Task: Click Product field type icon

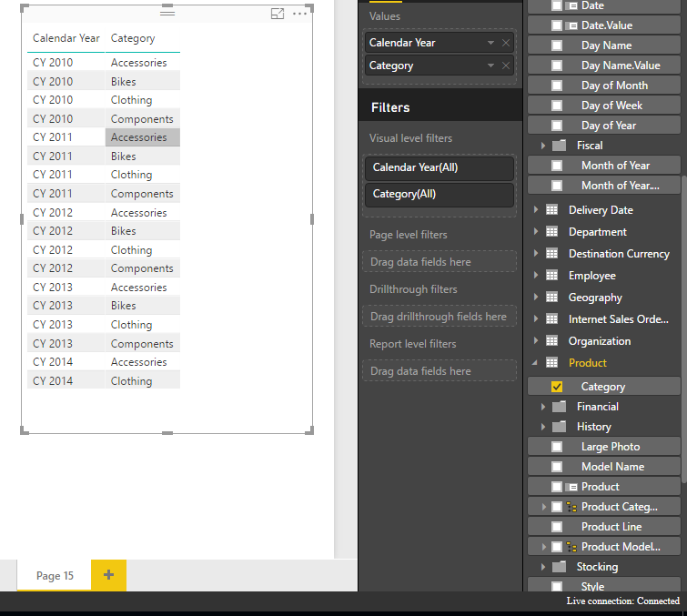Action: coord(571,487)
